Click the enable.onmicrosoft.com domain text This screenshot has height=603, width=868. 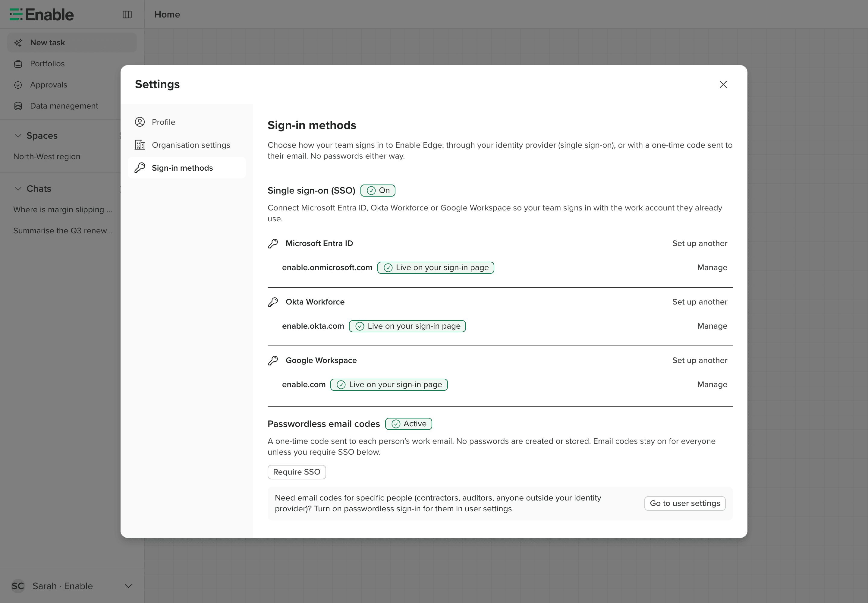tap(327, 267)
